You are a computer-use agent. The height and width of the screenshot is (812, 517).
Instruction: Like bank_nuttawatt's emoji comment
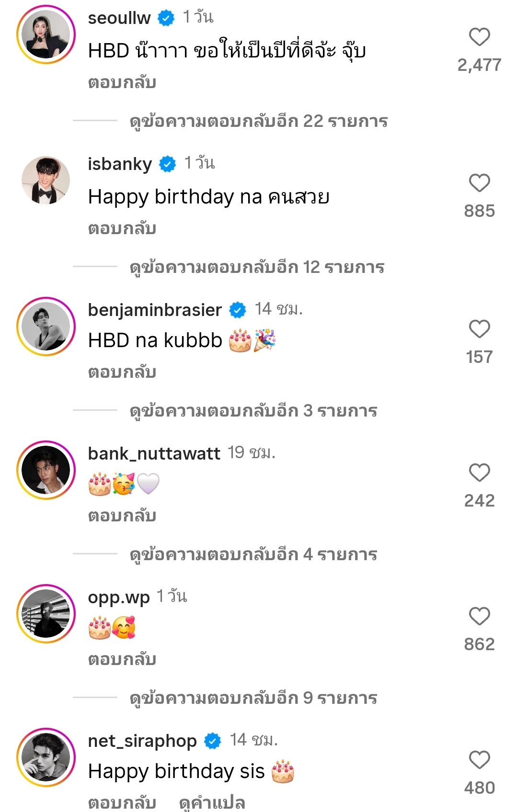tap(479, 473)
